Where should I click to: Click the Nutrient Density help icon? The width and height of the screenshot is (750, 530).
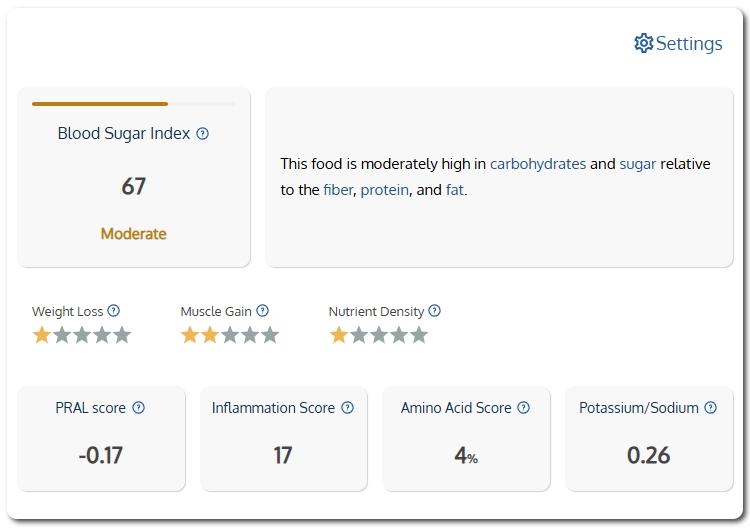pos(434,311)
